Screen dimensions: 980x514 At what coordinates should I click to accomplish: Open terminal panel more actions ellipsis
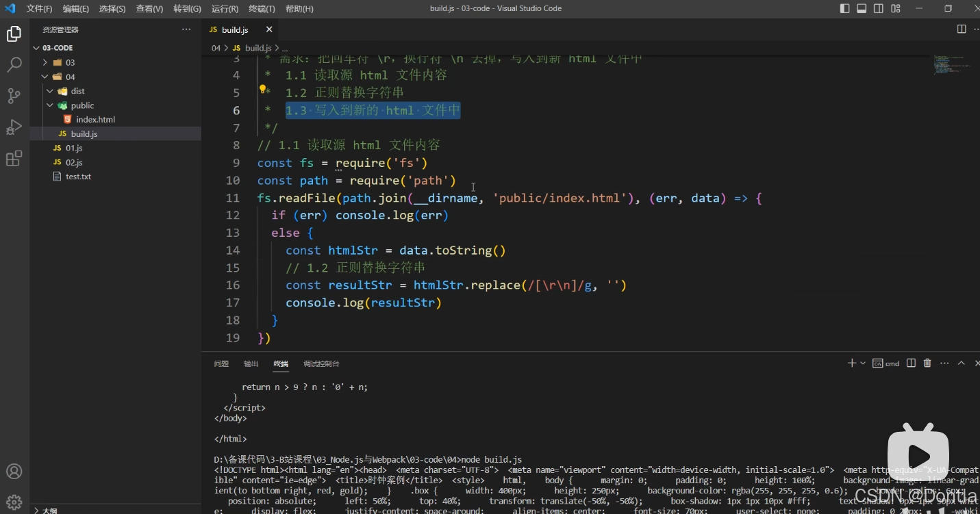click(x=944, y=363)
